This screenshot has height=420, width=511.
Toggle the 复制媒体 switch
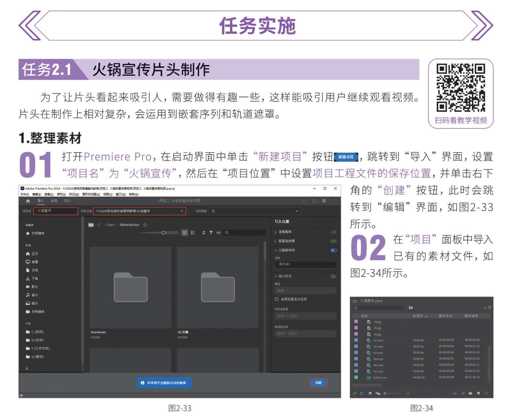tap(333, 232)
